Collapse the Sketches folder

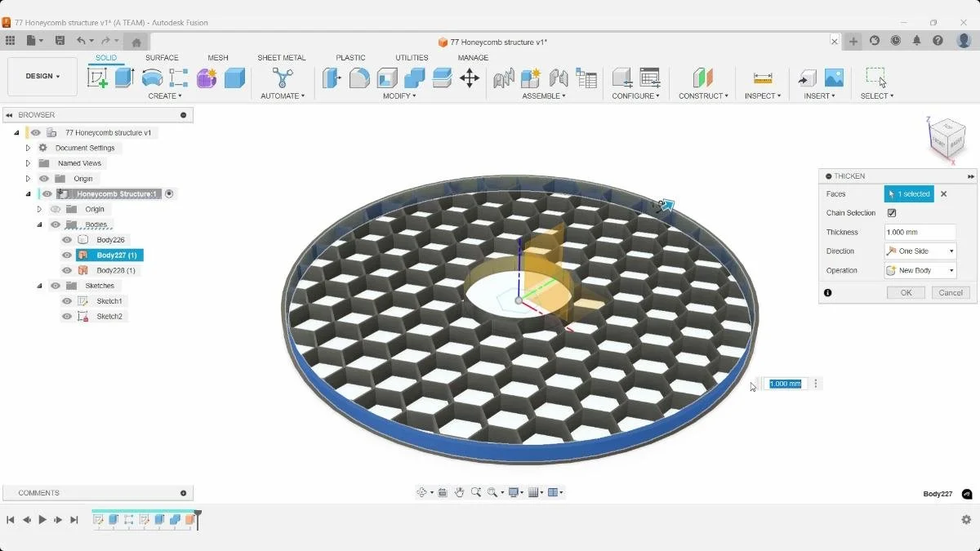39,286
